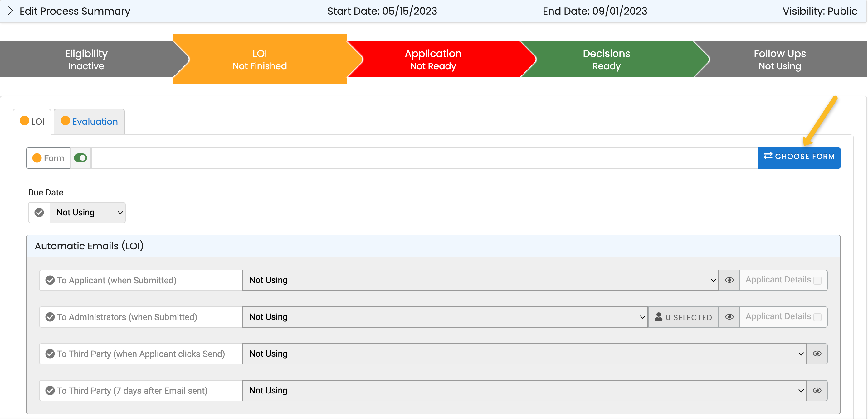
Task: Check Applicant Details for the To Administrators email
Action: pos(818,317)
